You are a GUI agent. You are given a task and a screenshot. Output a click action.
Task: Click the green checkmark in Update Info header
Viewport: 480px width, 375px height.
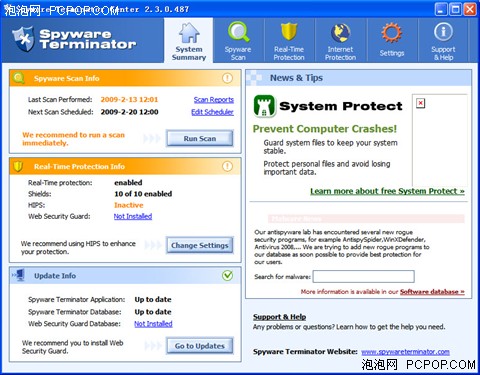[x=227, y=275]
